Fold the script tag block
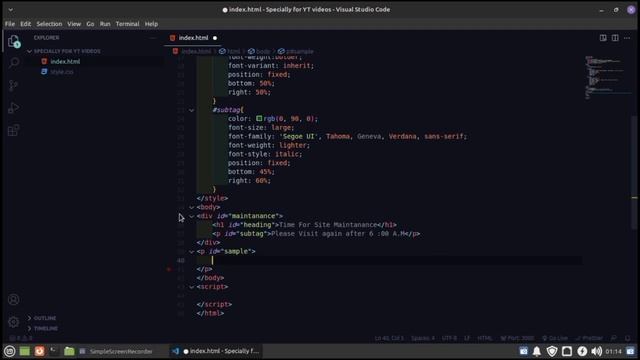This screenshot has width=640, height=360. 191,287
